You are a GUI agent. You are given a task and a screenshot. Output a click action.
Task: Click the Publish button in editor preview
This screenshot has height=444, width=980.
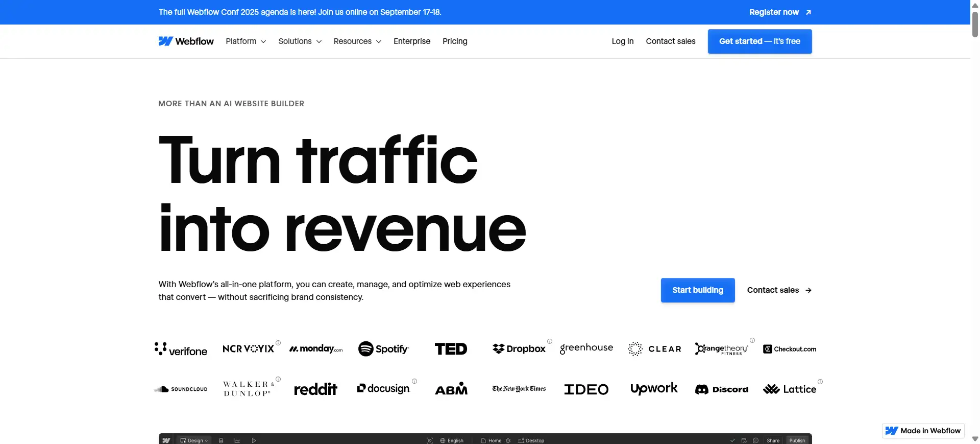tap(797, 440)
